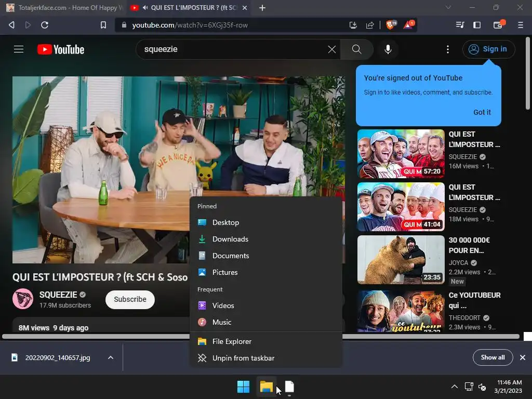This screenshot has height=399, width=532.
Task: Search YouTube with the magnifier button
Action: pyautogui.click(x=356, y=49)
